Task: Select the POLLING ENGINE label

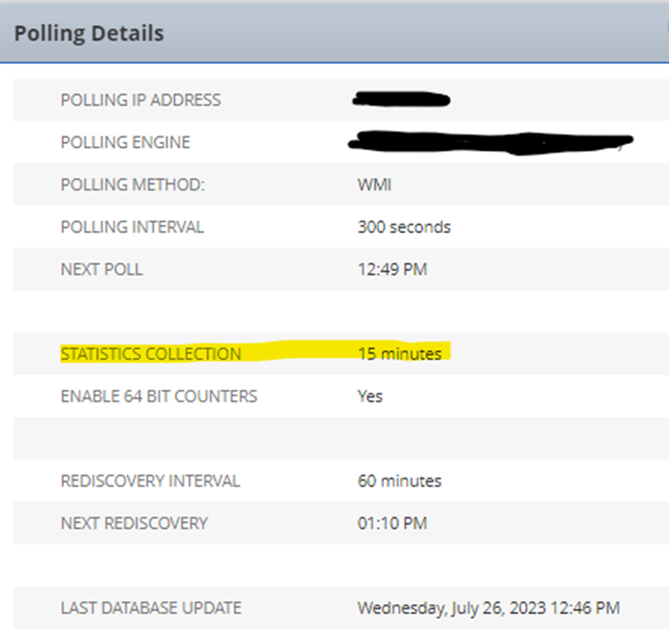Action: (126, 142)
